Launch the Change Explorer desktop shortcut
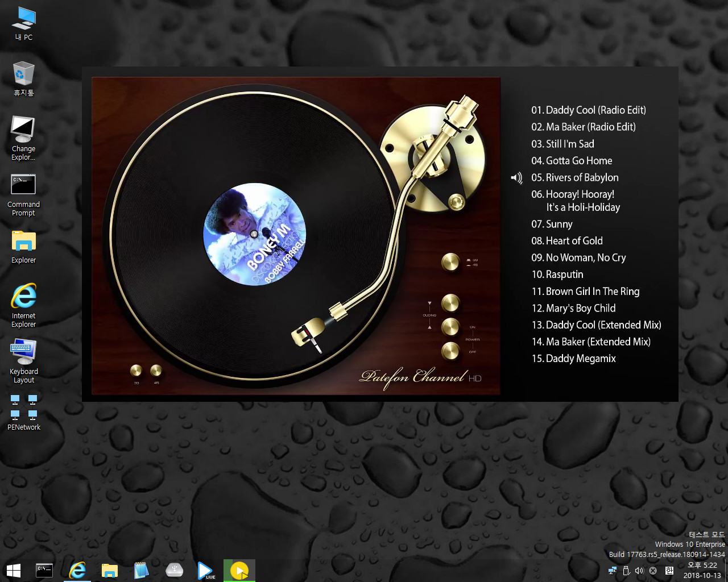This screenshot has height=582, width=728. click(x=23, y=139)
